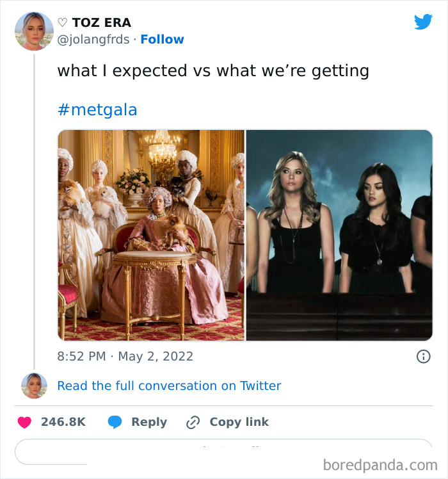Click the small avatar beside the conversation link

point(34,386)
